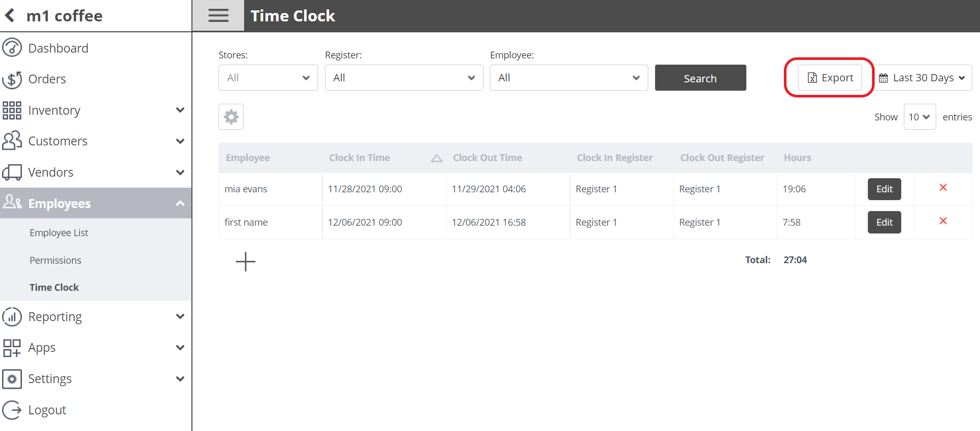This screenshot has width=980, height=431.
Task: Sort by Clock Out Register column
Action: 722,157
